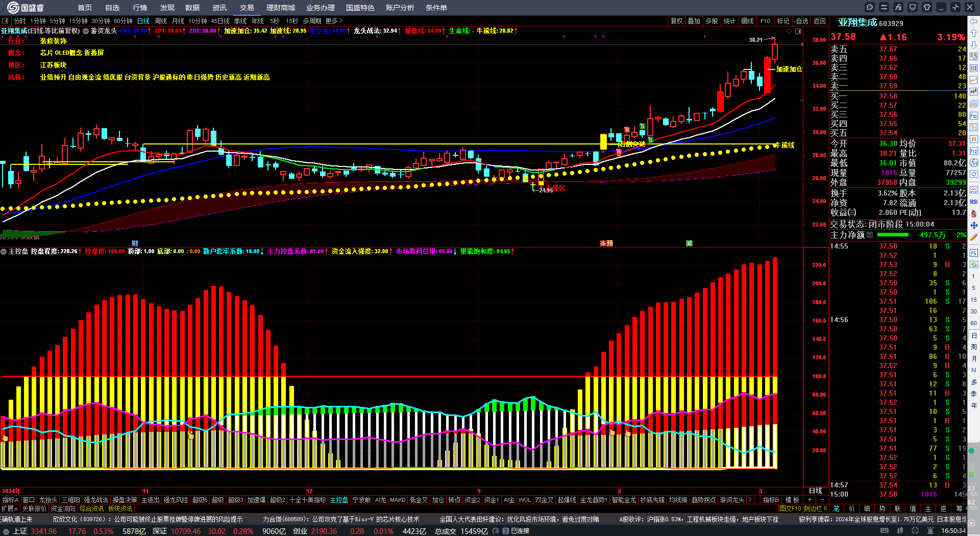
Task: Click the candlestick icon in status bar
Action: pos(900,531)
